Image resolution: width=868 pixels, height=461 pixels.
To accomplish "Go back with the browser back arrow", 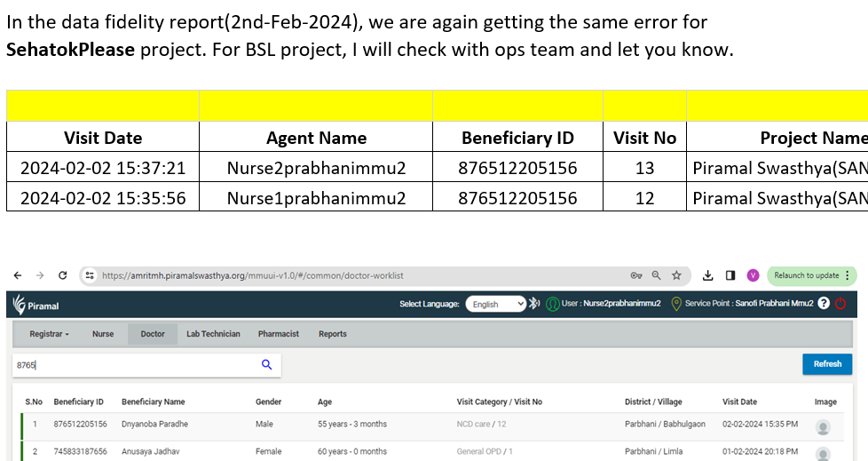I will coord(18,275).
